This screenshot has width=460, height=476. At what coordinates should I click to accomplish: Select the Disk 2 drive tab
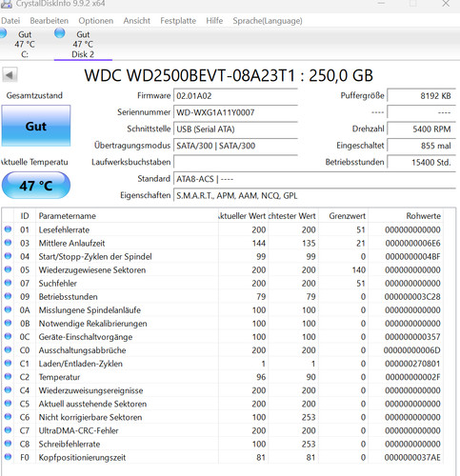(x=83, y=44)
